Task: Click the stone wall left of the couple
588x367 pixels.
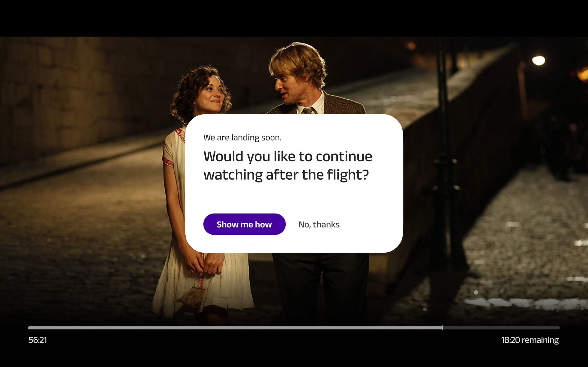Action: pyautogui.click(x=73, y=97)
